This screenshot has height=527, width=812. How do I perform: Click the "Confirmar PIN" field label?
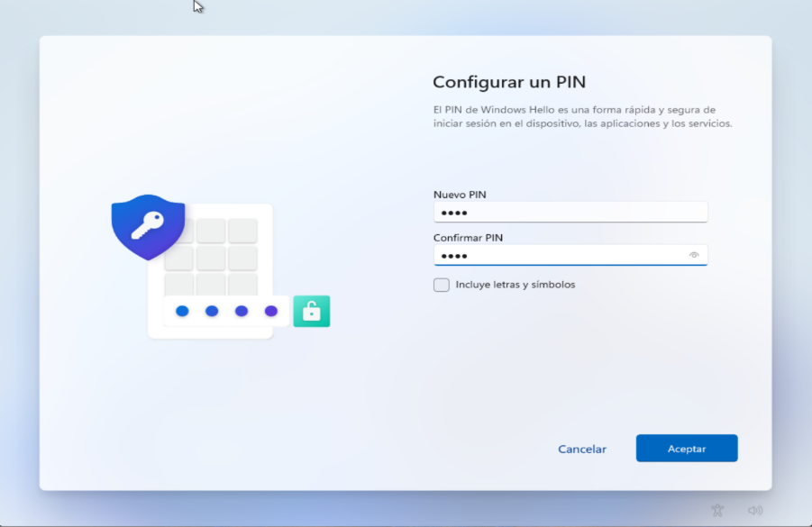click(x=468, y=238)
